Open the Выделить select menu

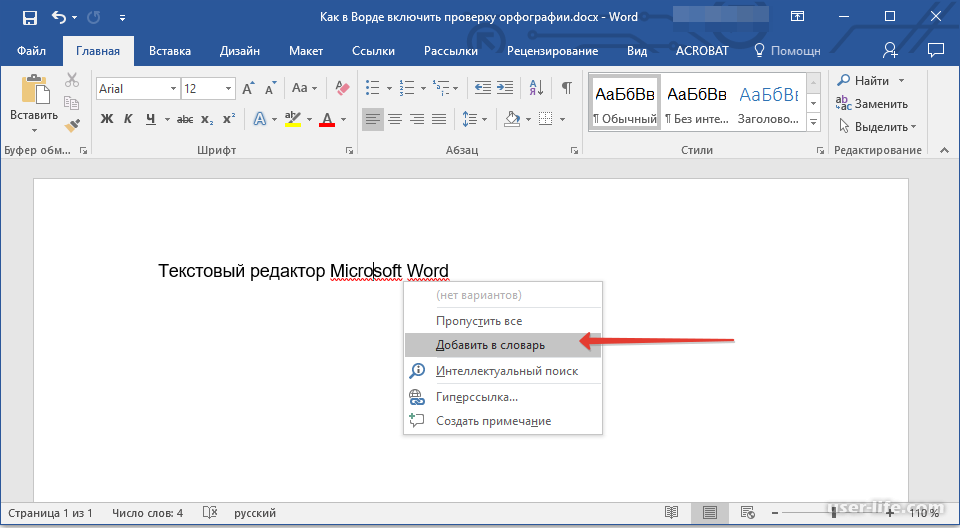point(877,127)
